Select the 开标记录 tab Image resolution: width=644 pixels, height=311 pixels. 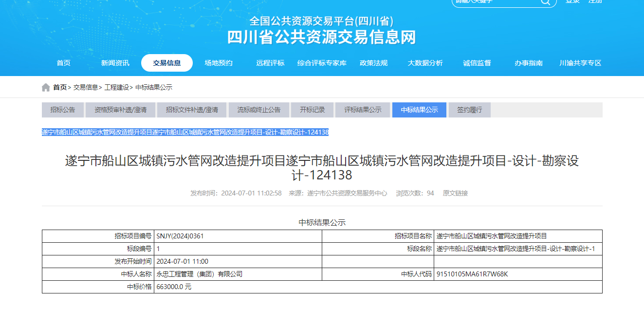tap(312, 110)
